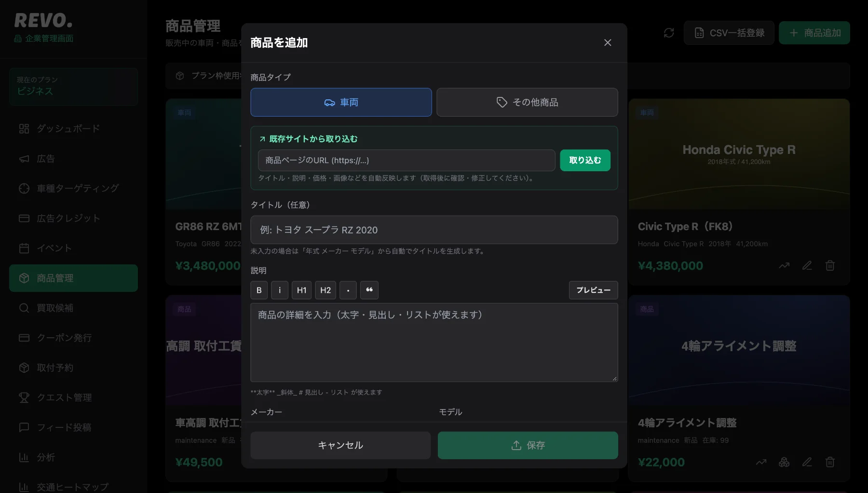Click into the 説明 description textarea
The image size is (868, 493).
click(x=434, y=342)
